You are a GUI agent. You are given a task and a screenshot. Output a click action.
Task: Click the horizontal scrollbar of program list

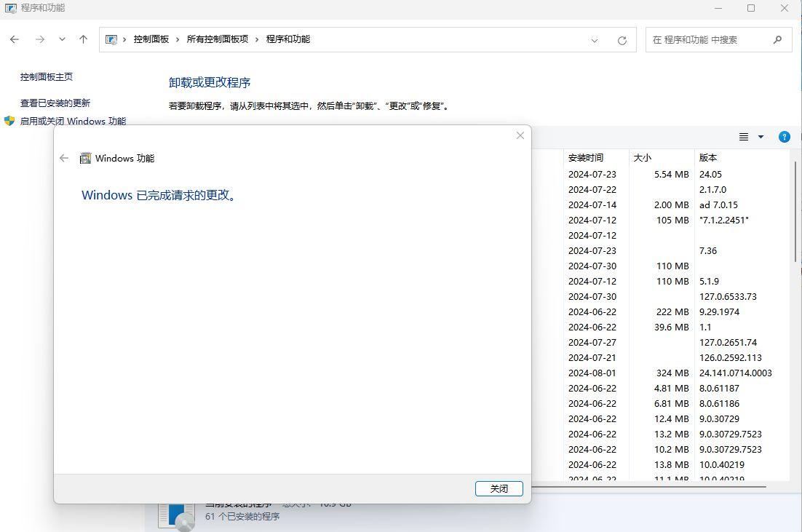pos(648,486)
